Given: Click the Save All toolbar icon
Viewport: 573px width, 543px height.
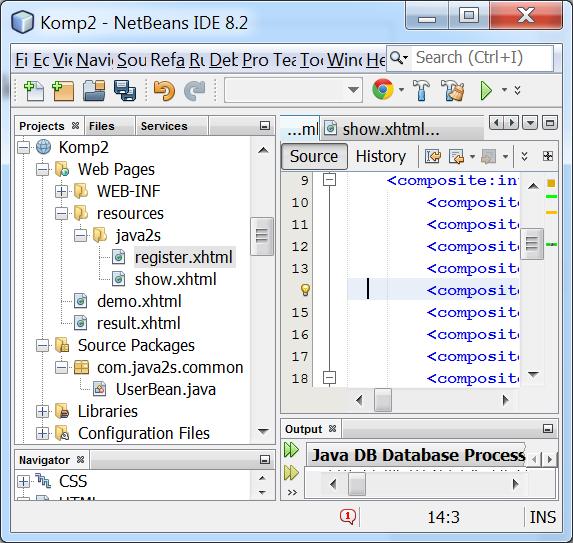Looking at the screenshot, I should (x=125, y=91).
